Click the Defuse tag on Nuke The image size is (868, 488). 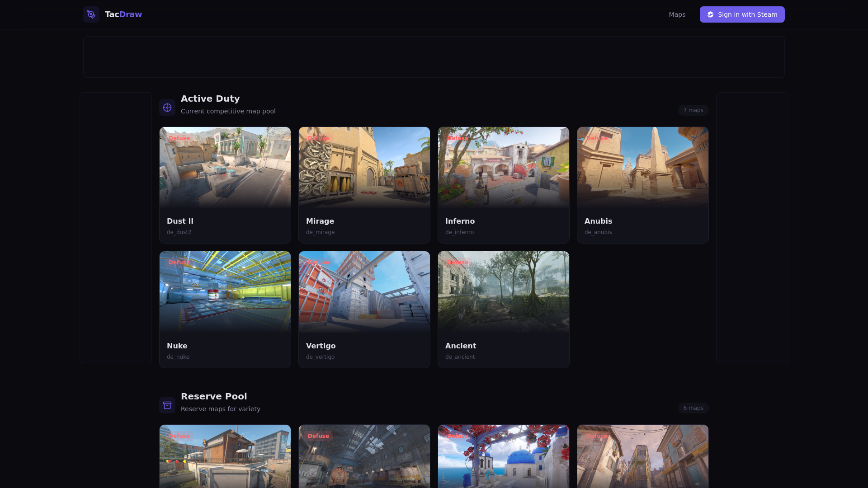click(x=179, y=263)
